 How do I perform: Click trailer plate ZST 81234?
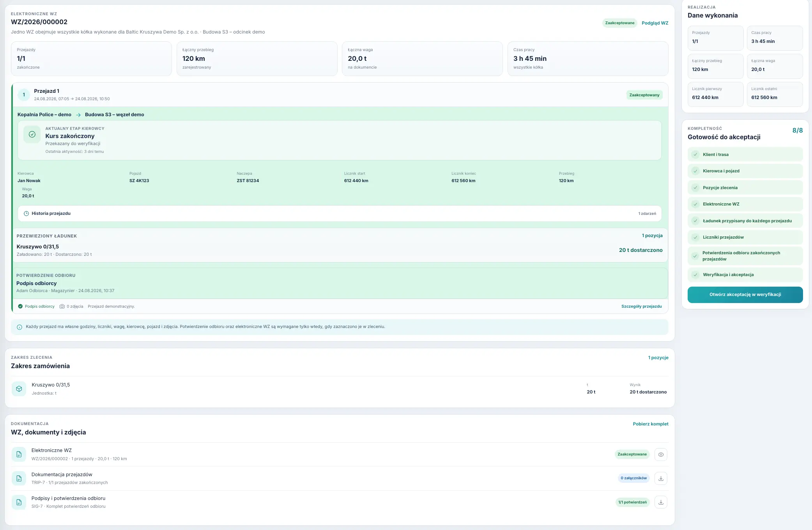(x=248, y=181)
